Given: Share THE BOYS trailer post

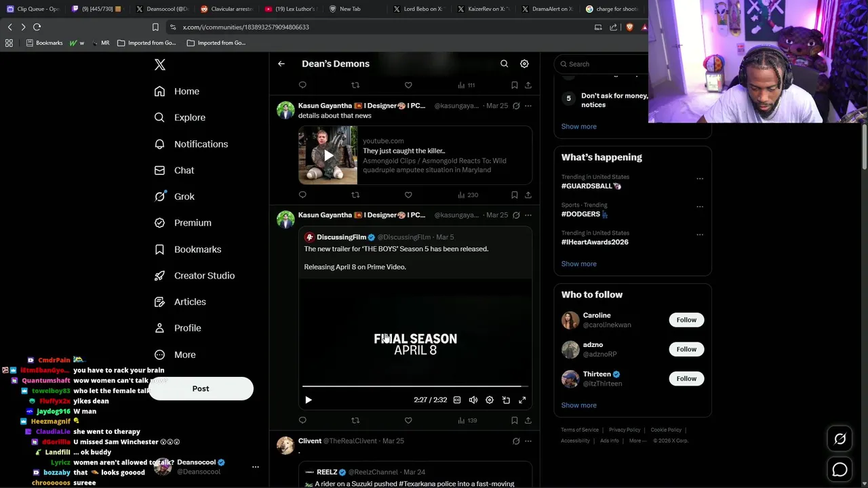Looking at the screenshot, I should pyautogui.click(x=528, y=420).
